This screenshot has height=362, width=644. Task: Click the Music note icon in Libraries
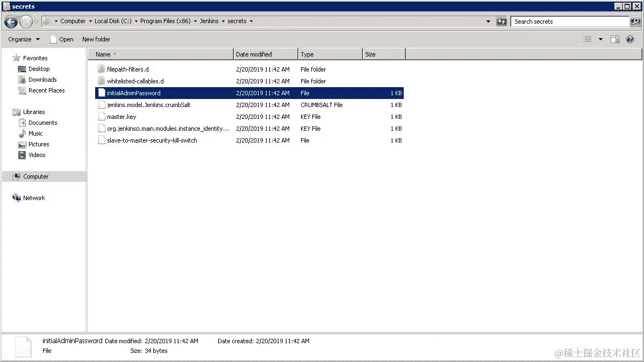pyautogui.click(x=22, y=133)
